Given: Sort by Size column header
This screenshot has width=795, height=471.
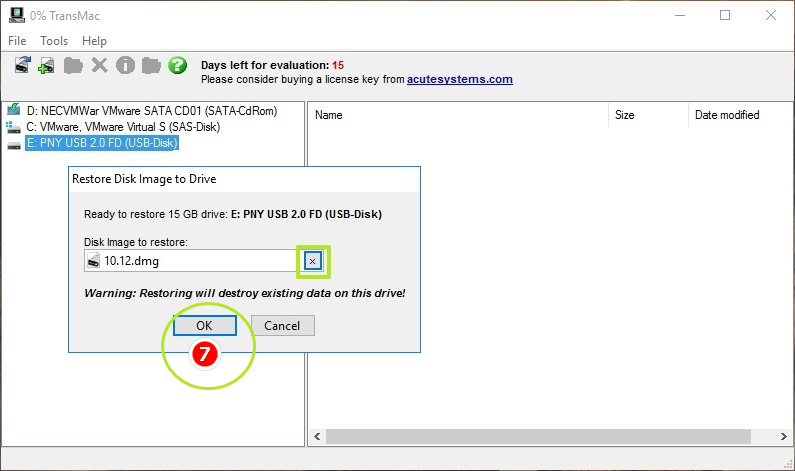Looking at the screenshot, I should [x=625, y=115].
